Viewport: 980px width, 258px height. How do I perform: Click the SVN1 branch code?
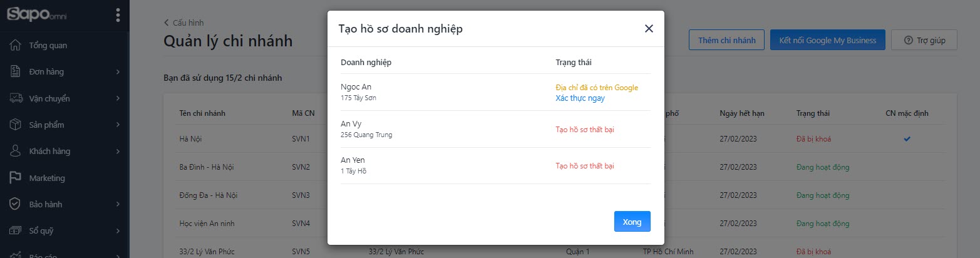click(x=301, y=138)
